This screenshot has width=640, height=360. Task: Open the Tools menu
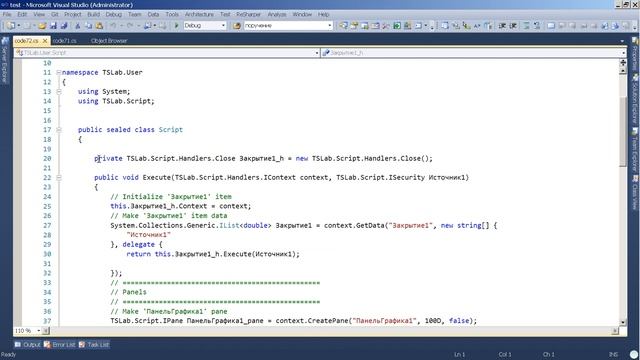pos(172,14)
